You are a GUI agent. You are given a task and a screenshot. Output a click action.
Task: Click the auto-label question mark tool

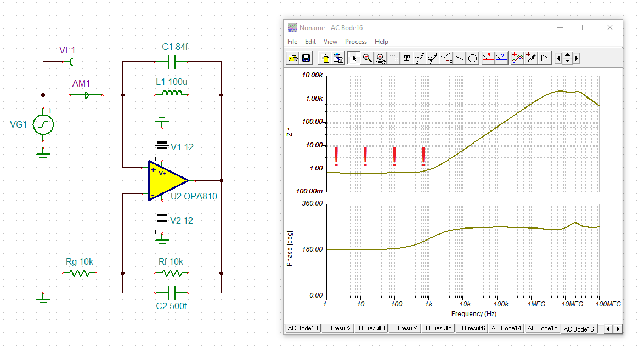[x=433, y=58]
